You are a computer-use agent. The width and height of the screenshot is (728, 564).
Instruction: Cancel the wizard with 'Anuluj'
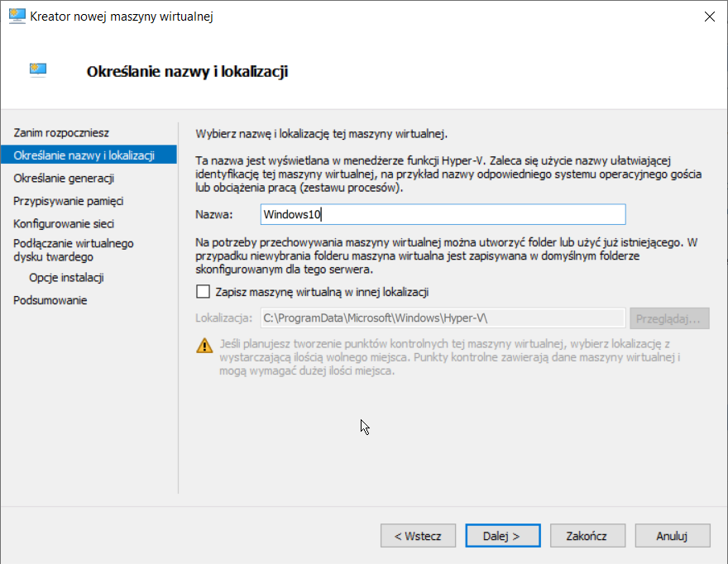tap(672, 535)
